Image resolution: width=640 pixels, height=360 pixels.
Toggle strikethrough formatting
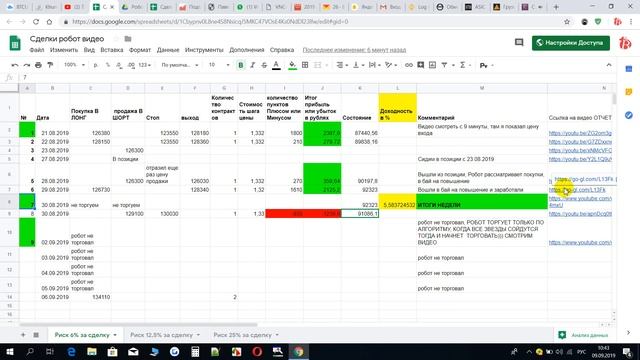[x=264, y=65]
